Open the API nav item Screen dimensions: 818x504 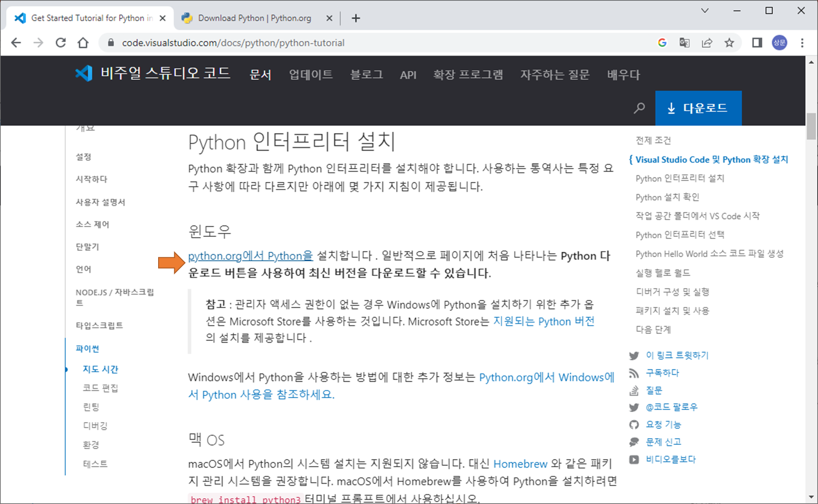[x=408, y=75]
